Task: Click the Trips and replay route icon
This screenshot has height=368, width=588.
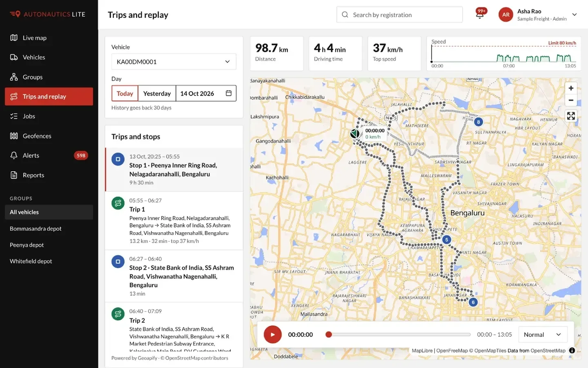Action: [x=14, y=96]
